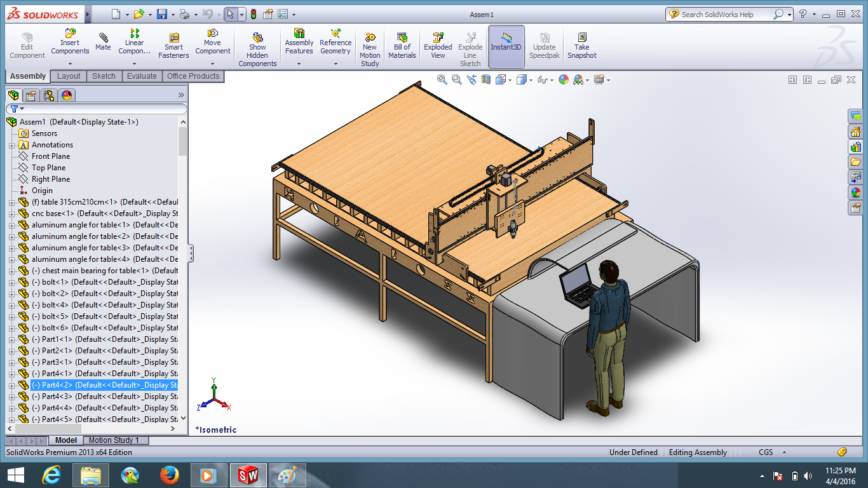Toggle the Select cursor tool
The width and height of the screenshot is (868, 488).
(231, 14)
